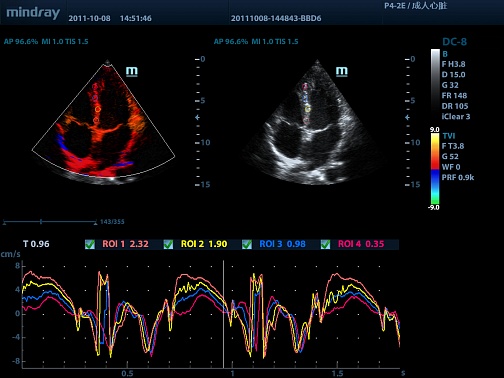Viewport: 504px width, 378px height.
Task: Click the P4-2E probe label
Action: pos(395,6)
